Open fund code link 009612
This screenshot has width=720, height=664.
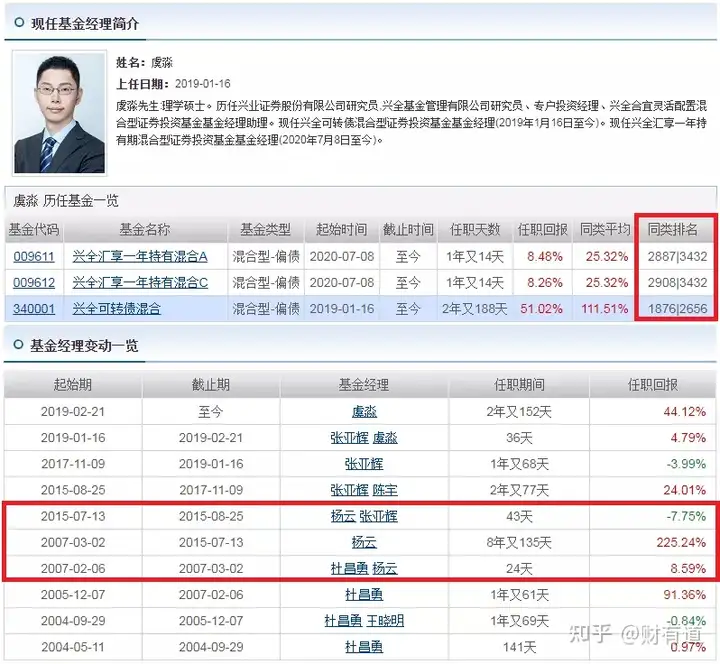tap(34, 282)
